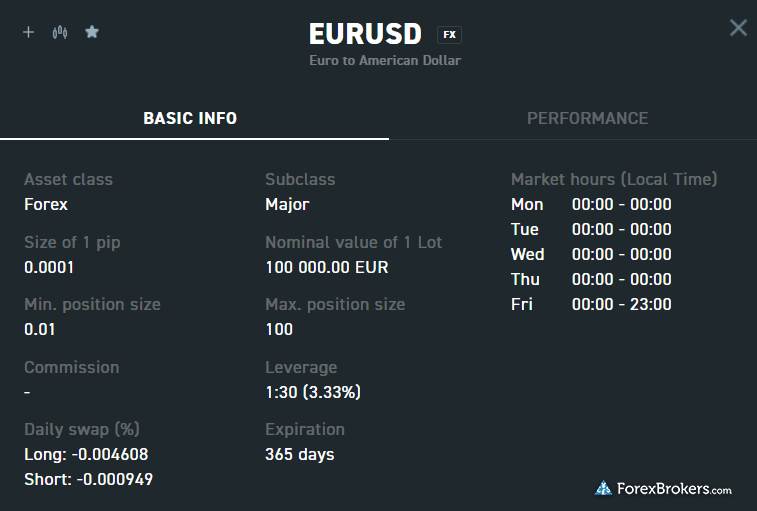The height and width of the screenshot is (511, 757).
Task: Click the Long daily swap value
Action: click(x=86, y=454)
